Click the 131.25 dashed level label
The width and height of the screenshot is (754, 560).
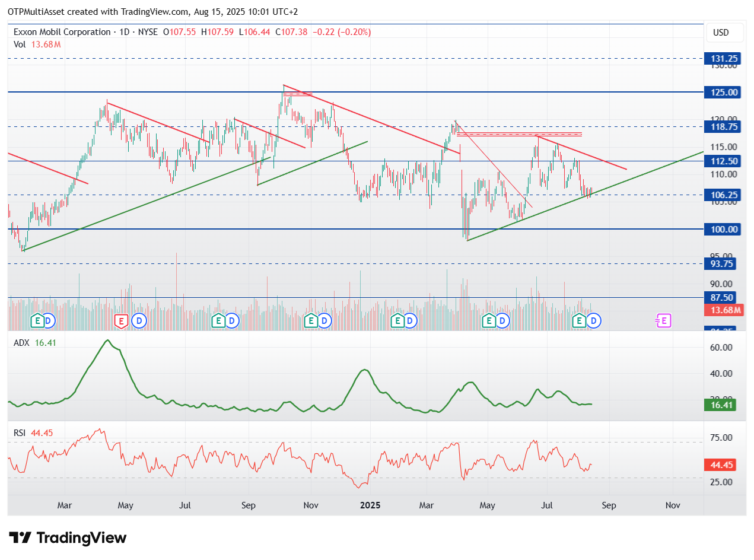[x=723, y=58]
